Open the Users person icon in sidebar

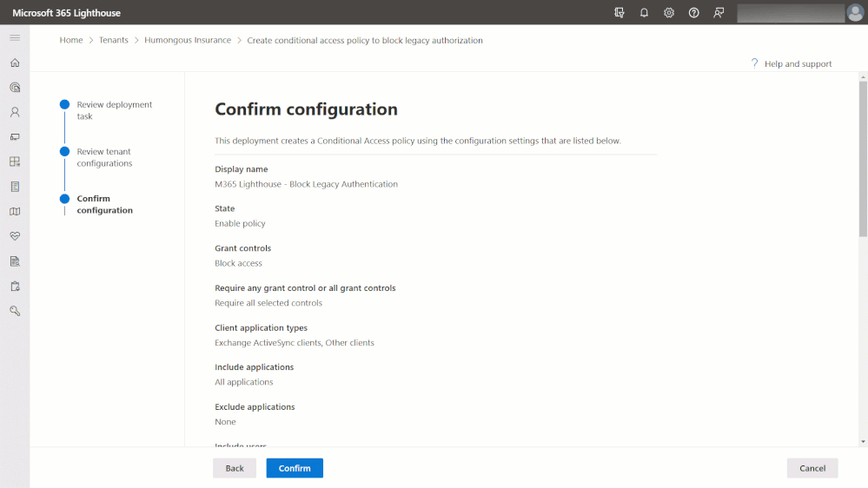[x=15, y=112]
